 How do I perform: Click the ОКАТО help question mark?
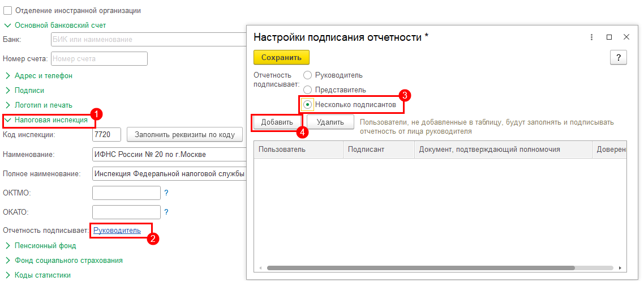[x=166, y=212]
